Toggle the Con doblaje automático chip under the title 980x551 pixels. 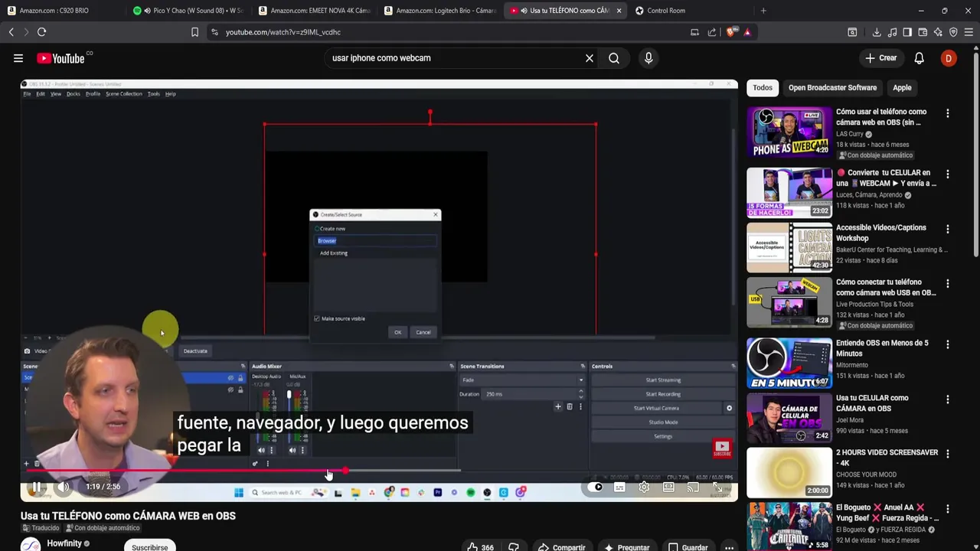tap(103, 528)
